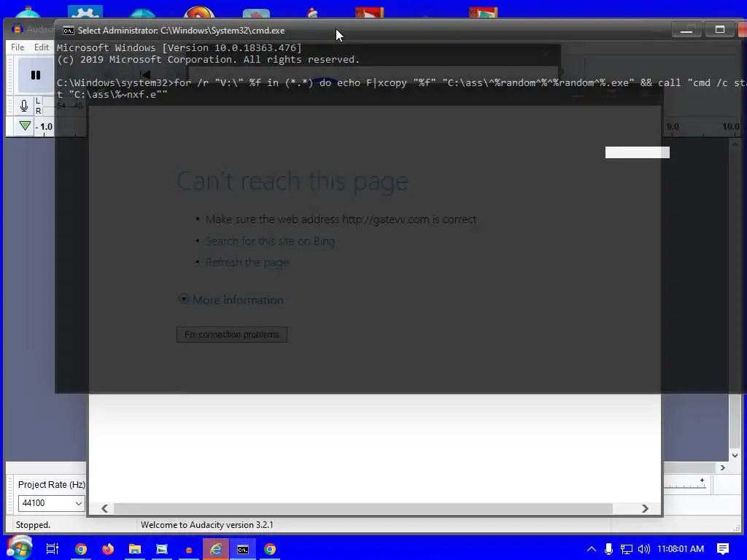This screenshot has height=560, width=747.
Task: Open the network icon in system tray
Action: coord(627,549)
